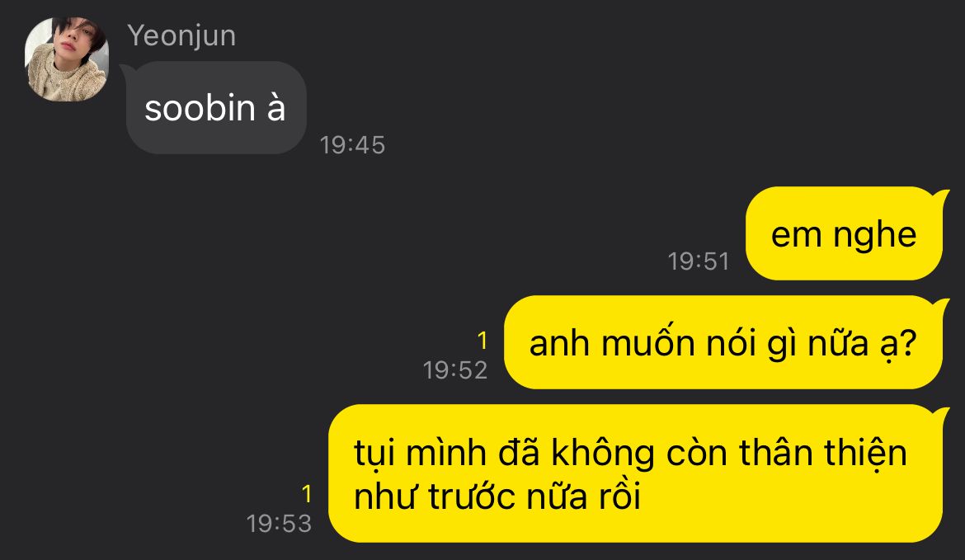Screen dimensions: 965x560
Task: Click the 19:51 timestamp
Action: (x=699, y=261)
